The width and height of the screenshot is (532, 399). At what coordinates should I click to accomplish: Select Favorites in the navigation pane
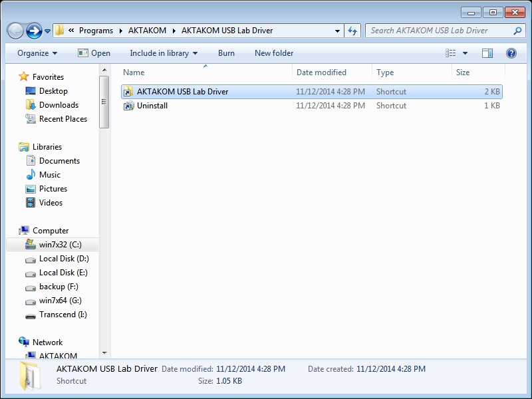pyautogui.click(x=48, y=77)
